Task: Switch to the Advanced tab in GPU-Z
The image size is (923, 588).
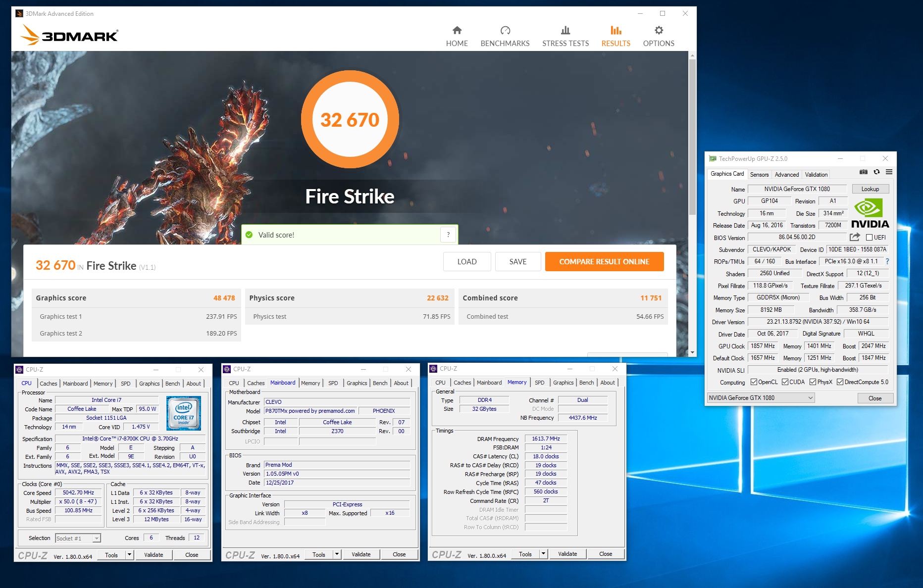Action: pyautogui.click(x=787, y=175)
